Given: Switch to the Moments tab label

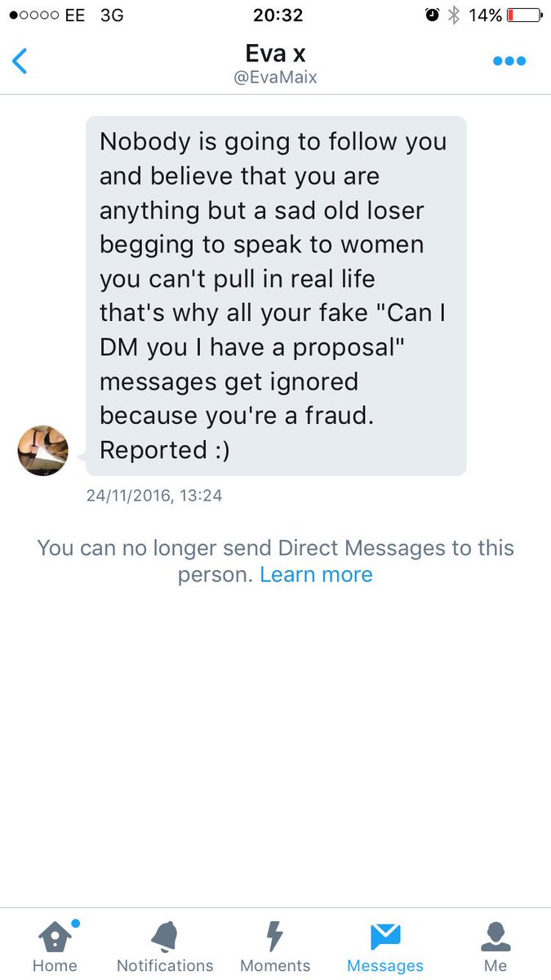Looking at the screenshot, I should coord(275,966).
